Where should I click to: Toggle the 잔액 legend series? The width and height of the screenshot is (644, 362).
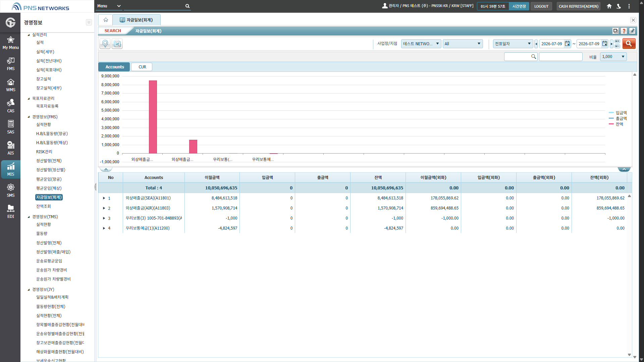coord(616,124)
